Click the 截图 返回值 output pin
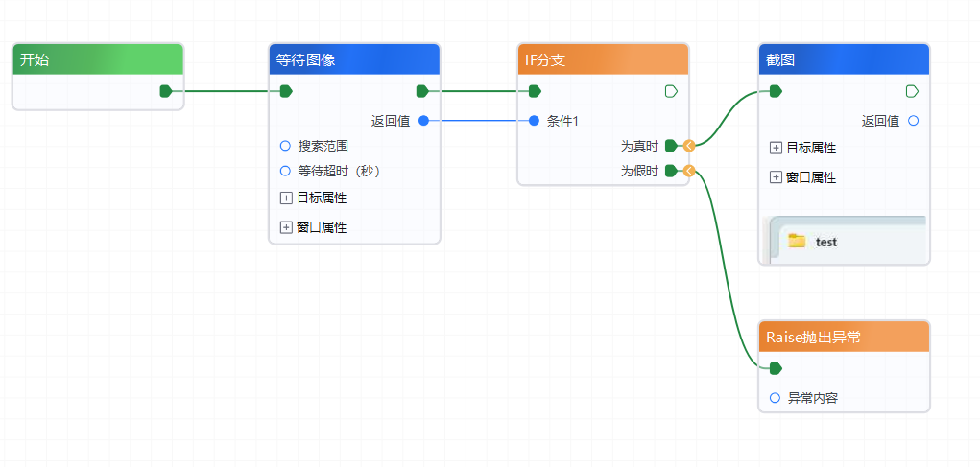The height and width of the screenshot is (467, 980). point(913,121)
